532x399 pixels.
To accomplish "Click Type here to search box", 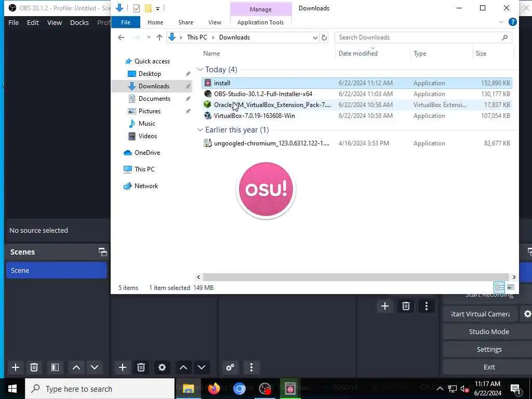I will pos(100,389).
